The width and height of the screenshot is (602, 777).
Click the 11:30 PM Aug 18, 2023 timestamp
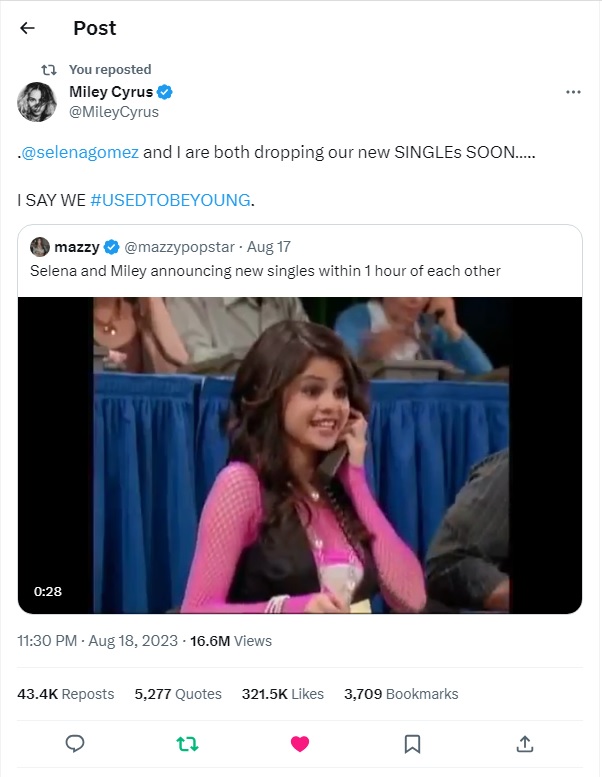click(x=97, y=641)
